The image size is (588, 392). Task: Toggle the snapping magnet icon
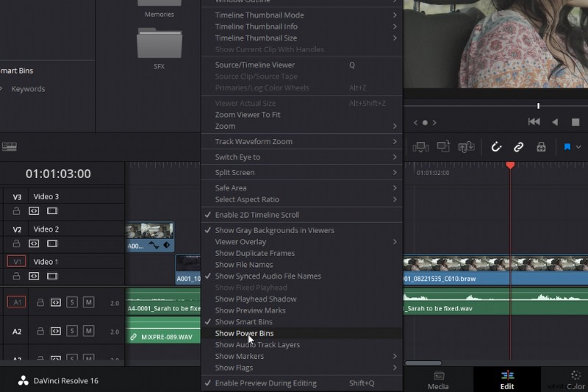coord(496,146)
